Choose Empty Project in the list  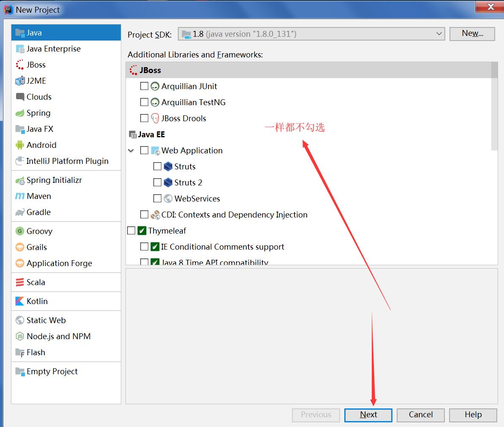tap(66, 371)
